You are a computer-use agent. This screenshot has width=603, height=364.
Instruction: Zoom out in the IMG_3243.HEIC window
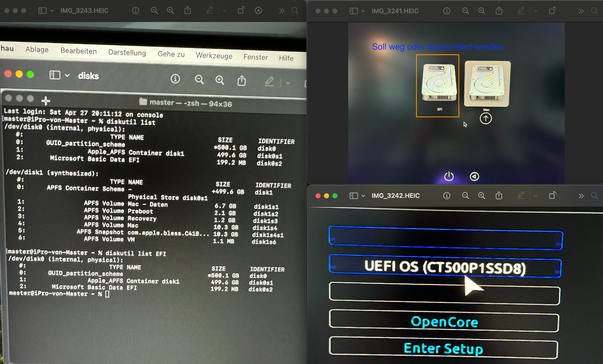[154, 10]
